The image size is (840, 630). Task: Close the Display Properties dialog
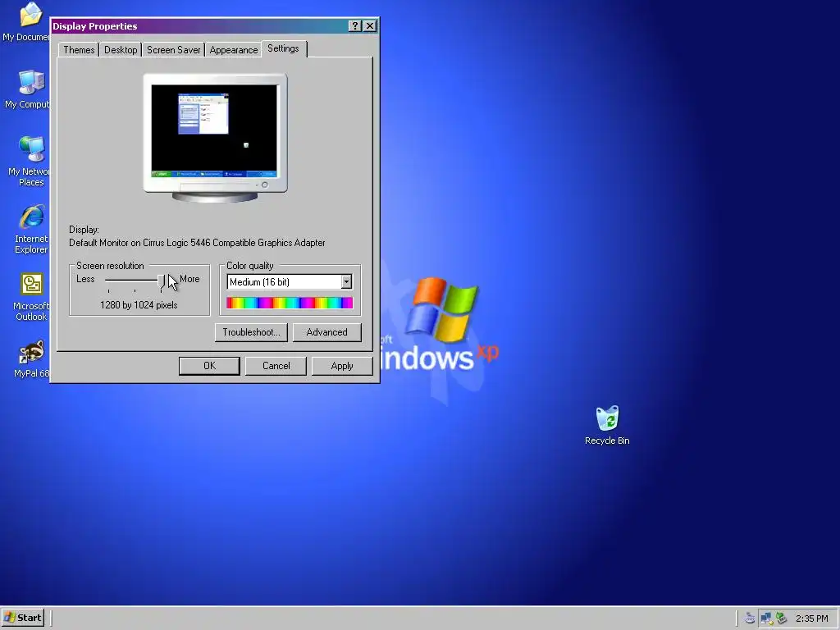(370, 25)
